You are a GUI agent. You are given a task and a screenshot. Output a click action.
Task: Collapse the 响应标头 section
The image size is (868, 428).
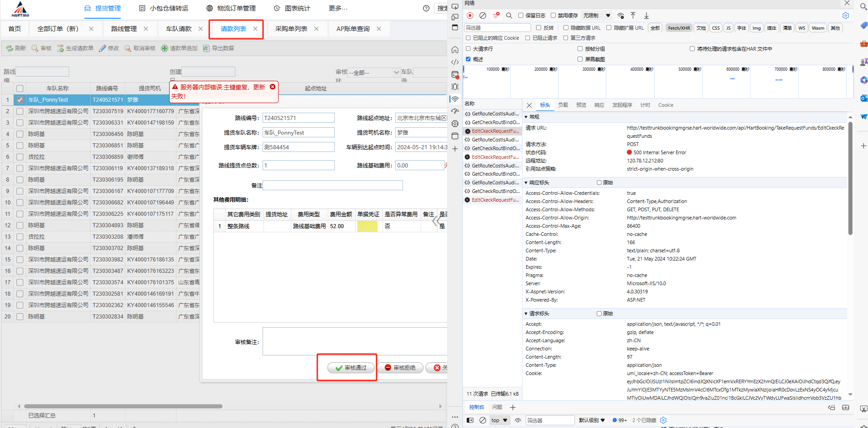coord(526,183)
